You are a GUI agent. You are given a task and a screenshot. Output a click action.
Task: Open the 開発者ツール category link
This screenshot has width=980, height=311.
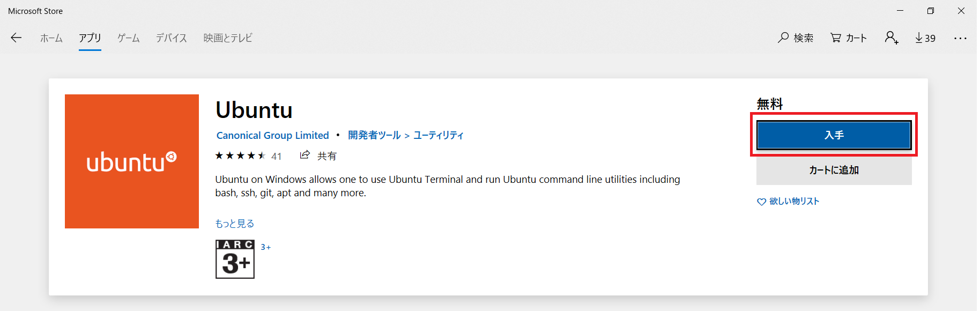[x=374, y=135]
